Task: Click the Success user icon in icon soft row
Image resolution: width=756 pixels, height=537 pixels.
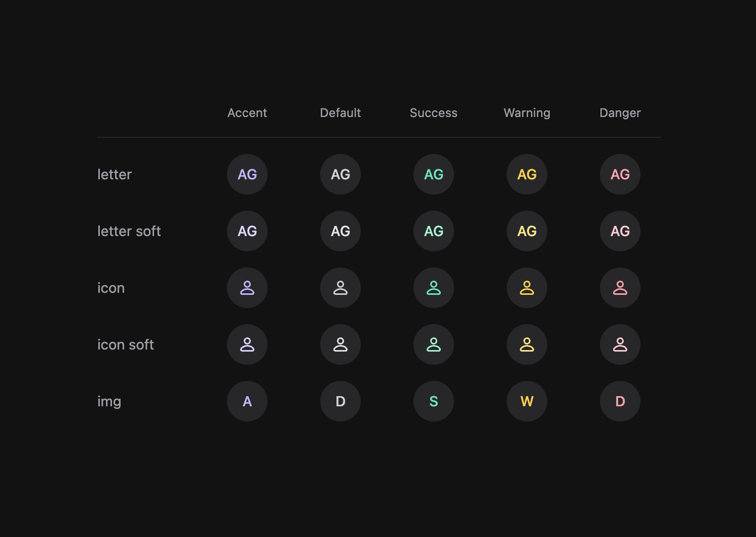Action: click(x=434, y=344)
